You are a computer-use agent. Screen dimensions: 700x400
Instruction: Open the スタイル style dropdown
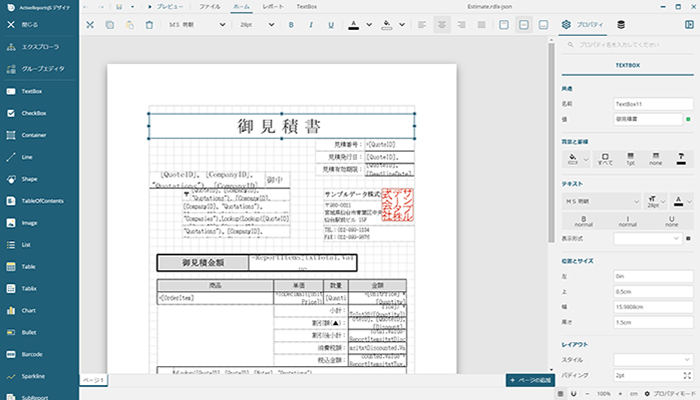pyautogui.click(x=653, y=359)
